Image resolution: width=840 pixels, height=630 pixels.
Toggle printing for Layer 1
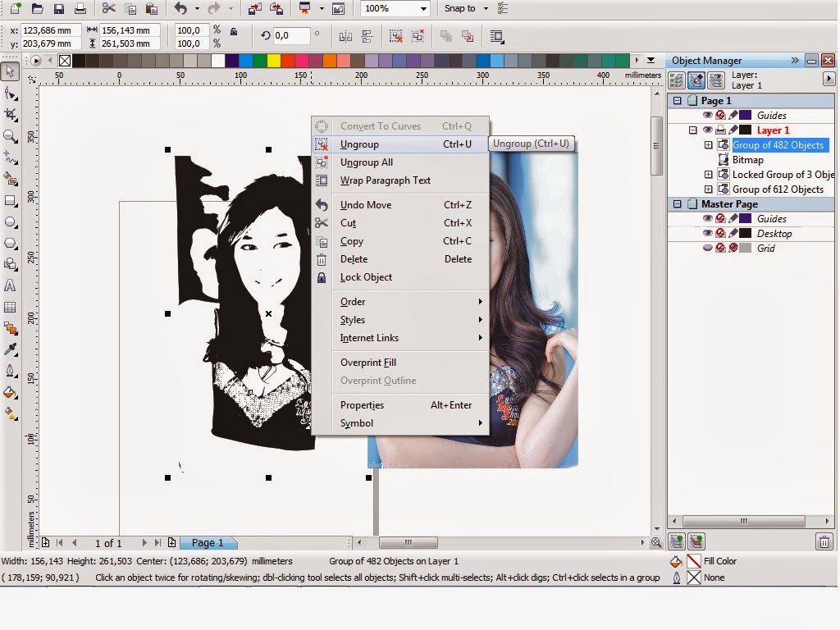(x=721, y=130)
